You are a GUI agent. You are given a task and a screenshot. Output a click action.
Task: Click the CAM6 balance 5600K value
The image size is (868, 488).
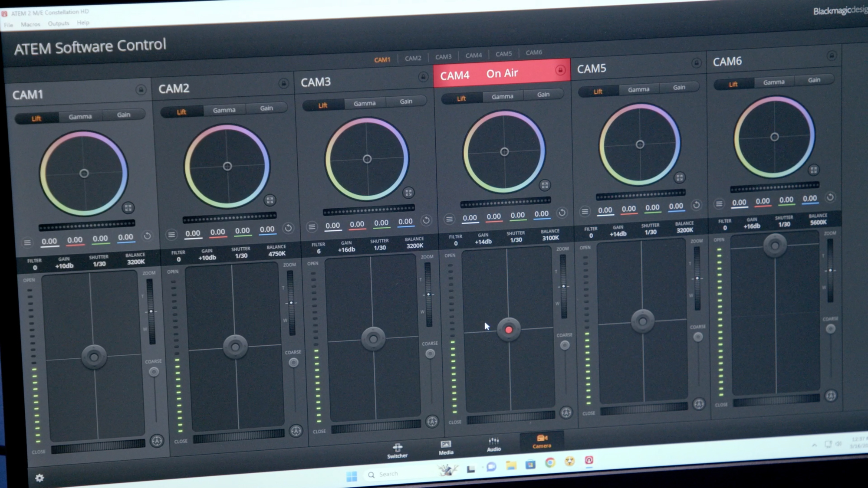click(818, 223)
